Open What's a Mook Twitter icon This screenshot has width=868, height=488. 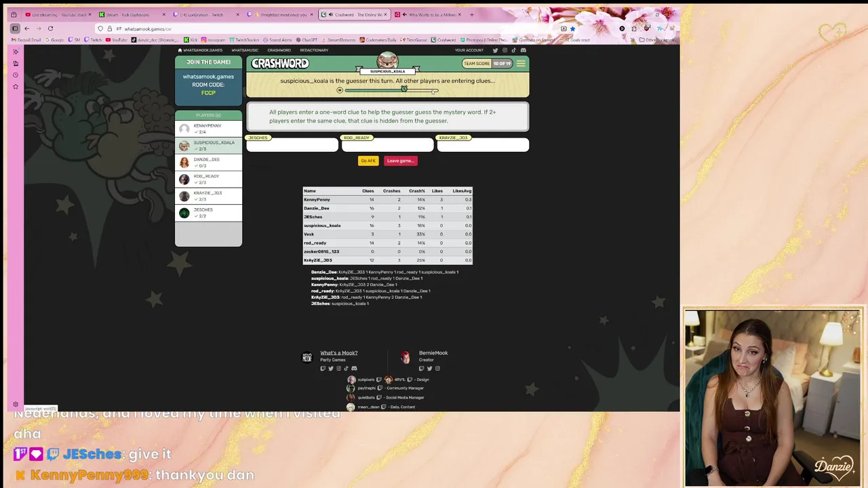pyautogui.click(x=331, y=369)
